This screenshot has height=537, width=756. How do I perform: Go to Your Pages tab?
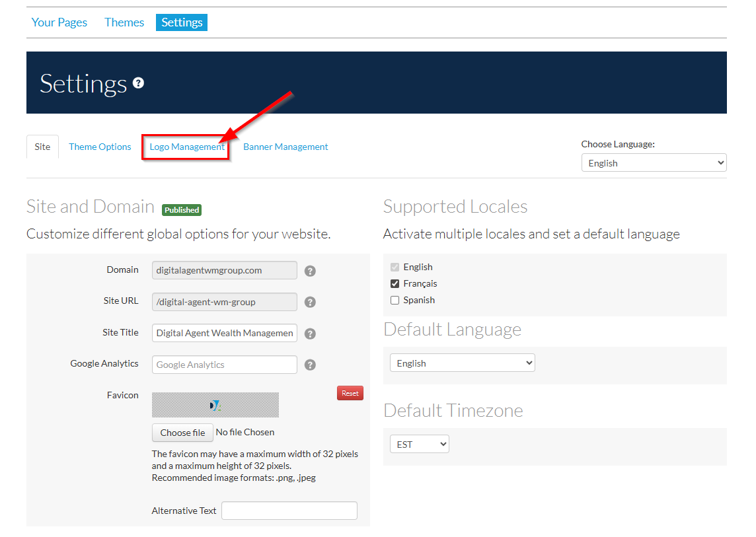59,22
